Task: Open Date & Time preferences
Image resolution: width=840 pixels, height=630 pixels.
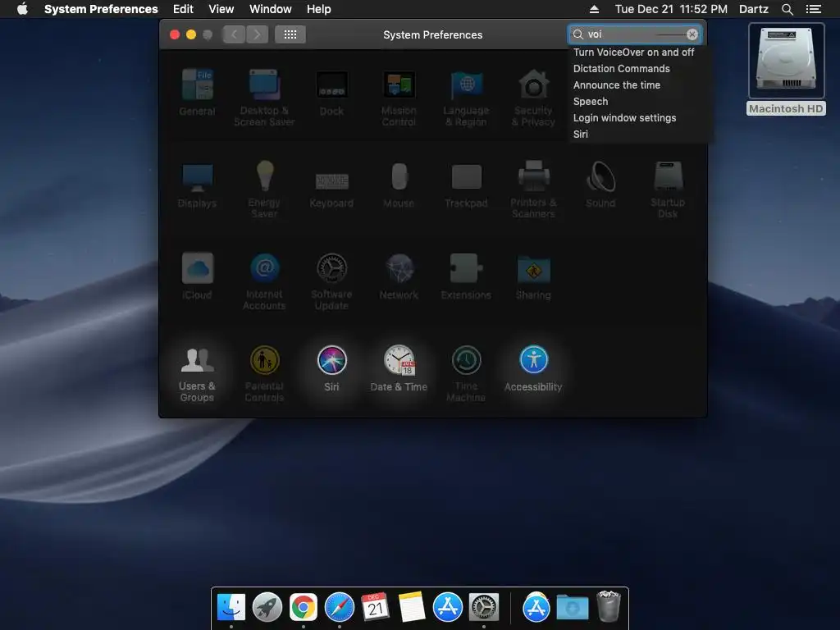Action: click(399, 368)
